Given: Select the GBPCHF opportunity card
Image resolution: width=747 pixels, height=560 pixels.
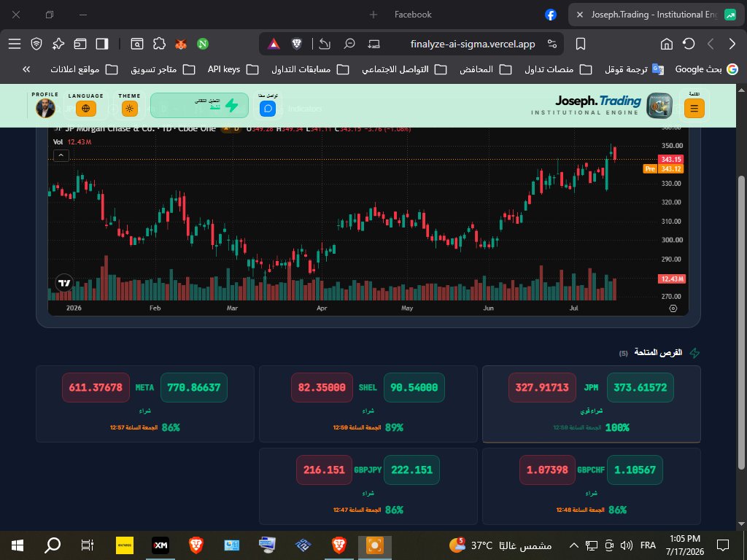Looking at the screenshot, I should point(591,486).
